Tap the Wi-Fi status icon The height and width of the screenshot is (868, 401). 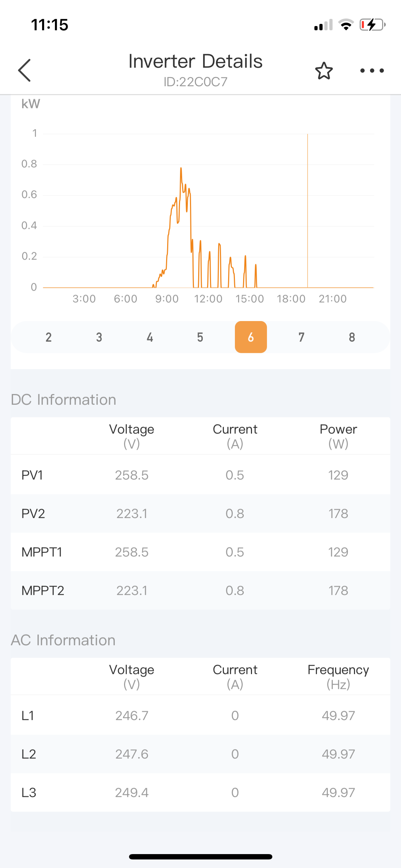coord(346,25)
